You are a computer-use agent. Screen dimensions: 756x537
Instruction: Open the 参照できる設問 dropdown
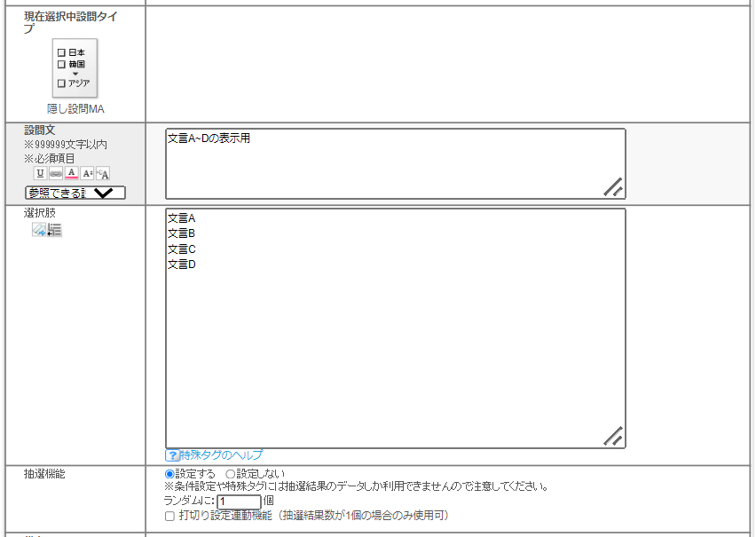pos(75,193)
